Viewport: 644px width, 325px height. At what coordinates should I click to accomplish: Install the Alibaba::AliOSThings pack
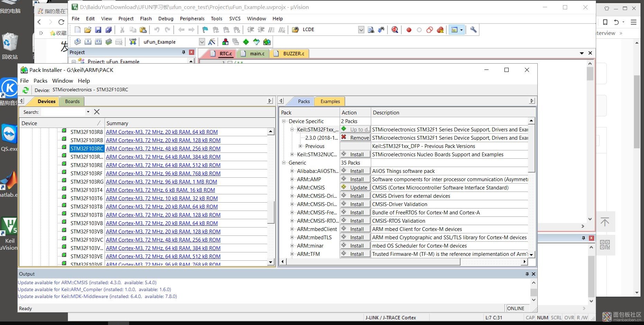pyautogui.click(x=355, y=171)
